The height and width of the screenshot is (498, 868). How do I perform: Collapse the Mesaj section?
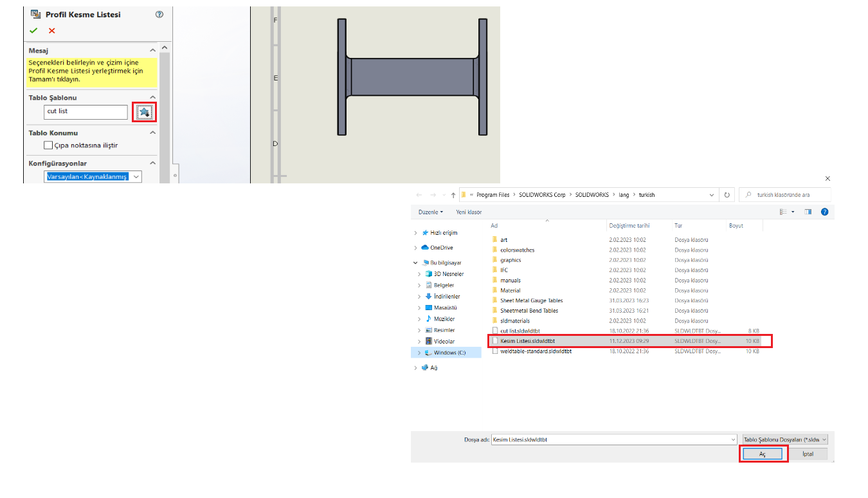click(153, 50)
